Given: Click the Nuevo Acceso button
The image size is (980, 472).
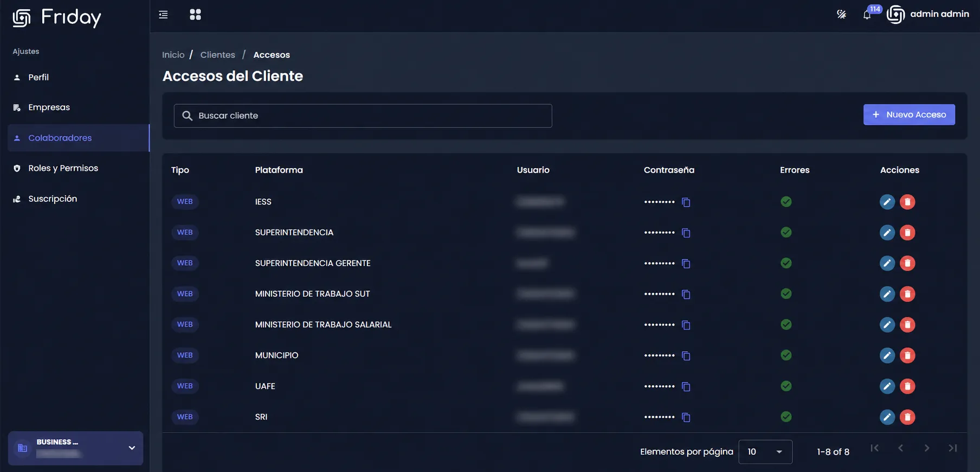Looking at the screenshot, I should pos(909,114).
